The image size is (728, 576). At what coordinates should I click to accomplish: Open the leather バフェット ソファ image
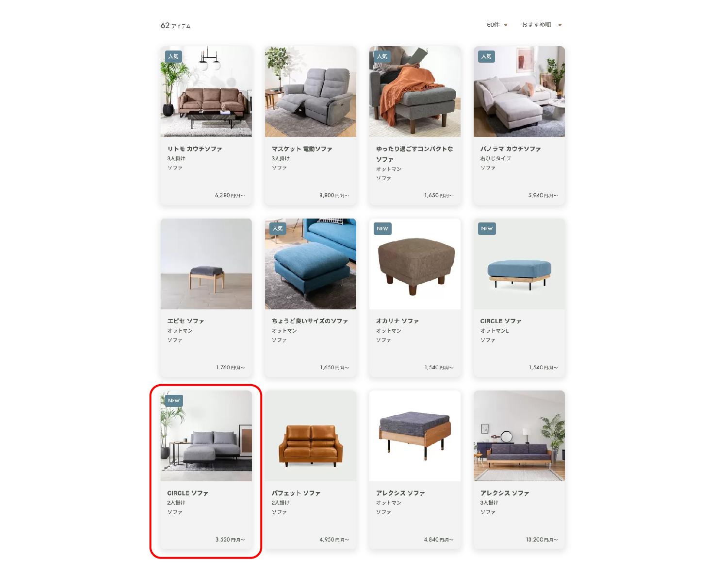[x=311, y=436]
